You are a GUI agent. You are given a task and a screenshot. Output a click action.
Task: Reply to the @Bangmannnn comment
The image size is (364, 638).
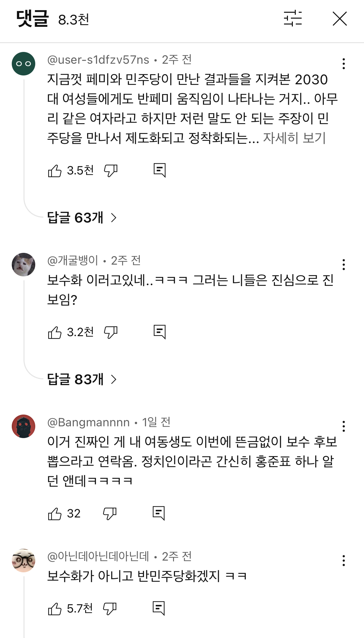pos(159,513)
